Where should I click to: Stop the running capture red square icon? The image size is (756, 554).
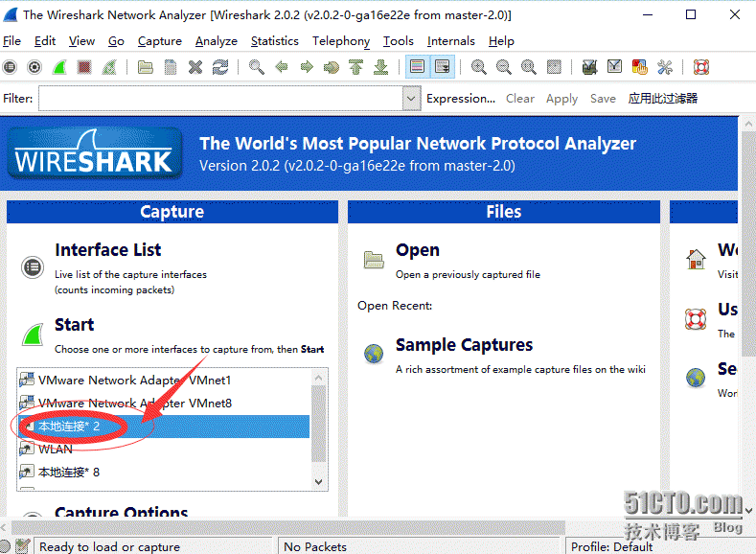[84, 67]
